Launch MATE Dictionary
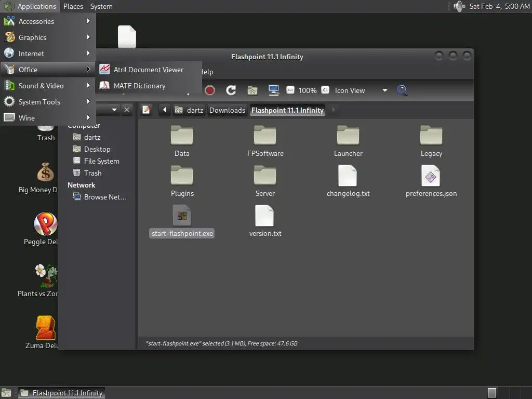The width and height of the screenshot is (532, 399). (148, 86)
